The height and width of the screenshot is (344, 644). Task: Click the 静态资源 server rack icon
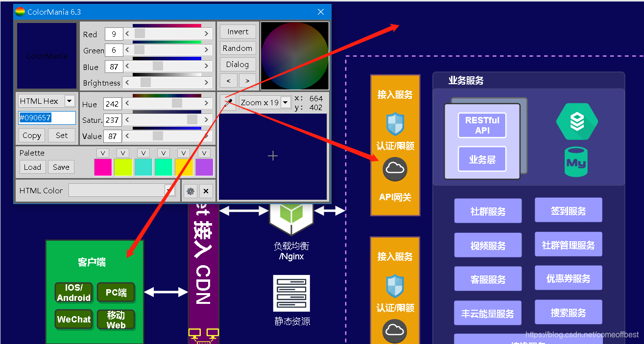(291, 293)
